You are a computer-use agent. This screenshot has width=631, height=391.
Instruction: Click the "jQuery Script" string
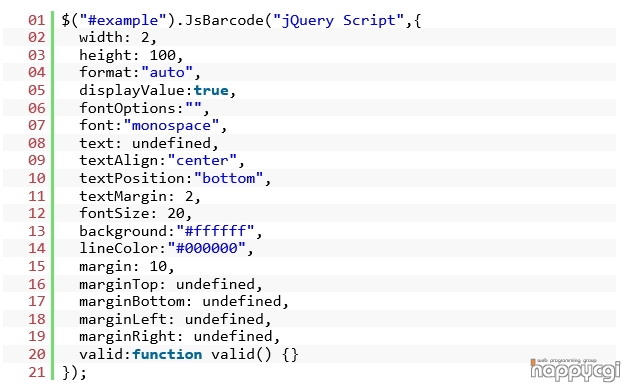coord(338,20)
